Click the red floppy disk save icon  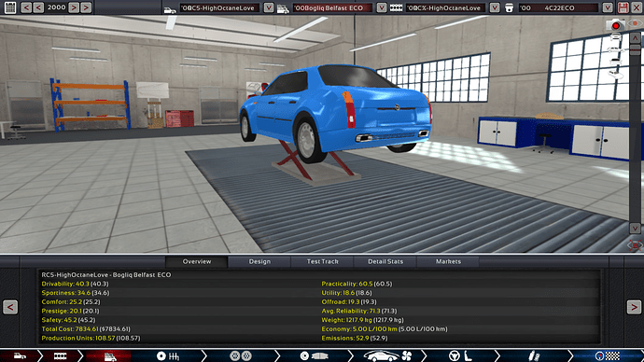pos(623,7)
